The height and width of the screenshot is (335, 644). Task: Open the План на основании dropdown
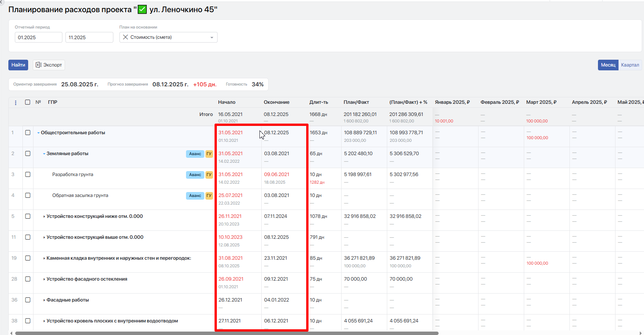click(x=211, y=37)
